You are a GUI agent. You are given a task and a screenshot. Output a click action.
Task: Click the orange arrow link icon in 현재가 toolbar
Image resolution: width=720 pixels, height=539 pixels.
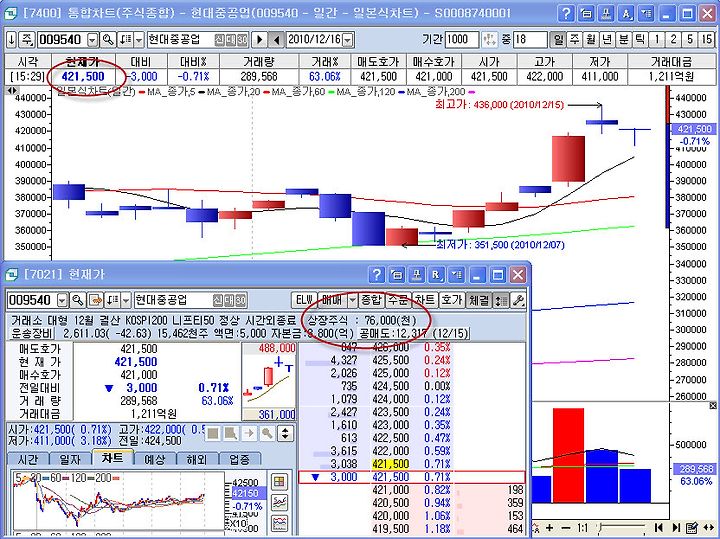(96, 300)
